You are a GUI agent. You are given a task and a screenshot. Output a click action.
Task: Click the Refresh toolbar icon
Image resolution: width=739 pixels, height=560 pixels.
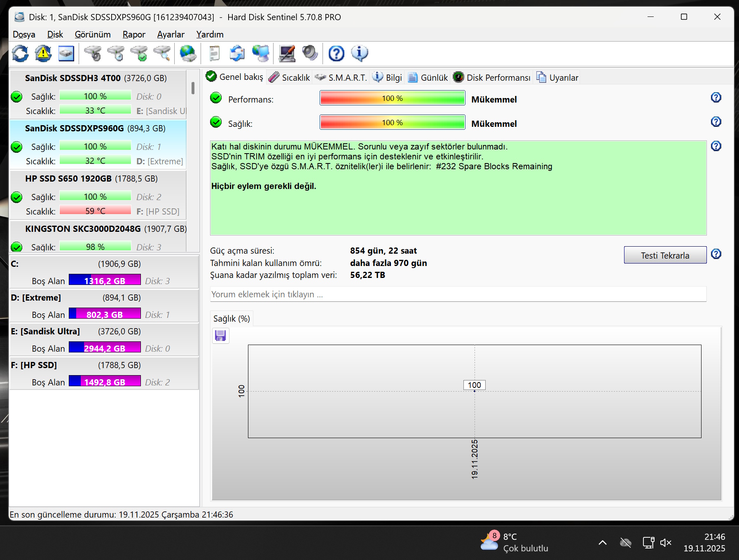coord(20,54)
